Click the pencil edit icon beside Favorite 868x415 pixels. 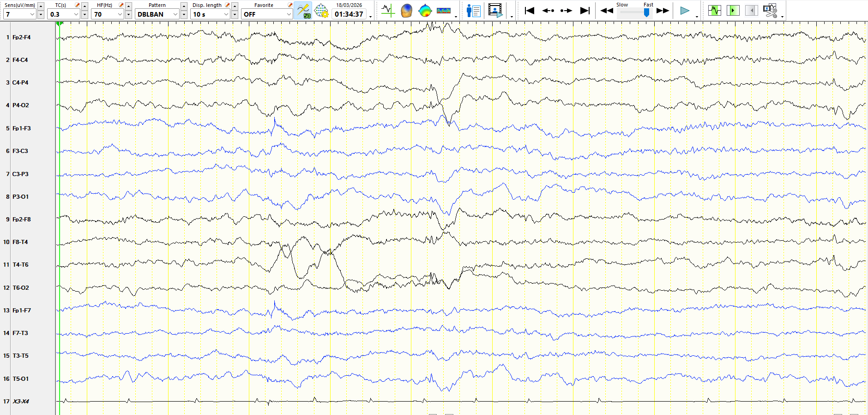pyautogui.click(x=290, y=5)
